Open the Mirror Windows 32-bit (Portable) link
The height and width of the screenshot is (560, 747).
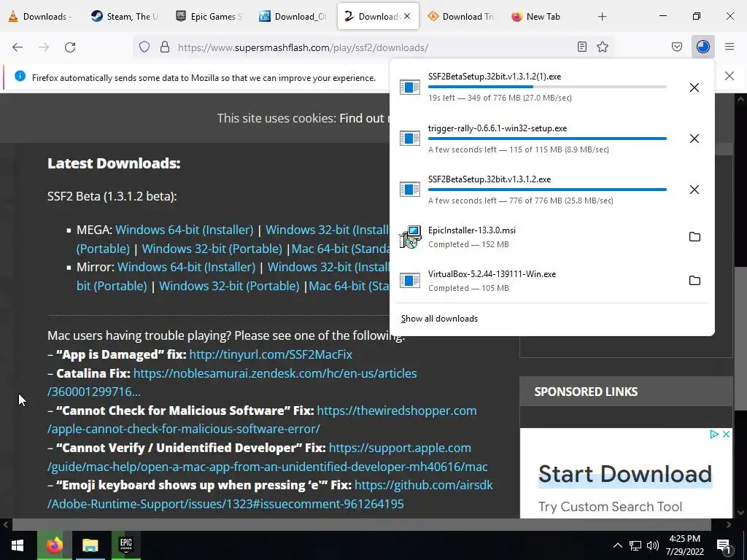pos(229,286)
